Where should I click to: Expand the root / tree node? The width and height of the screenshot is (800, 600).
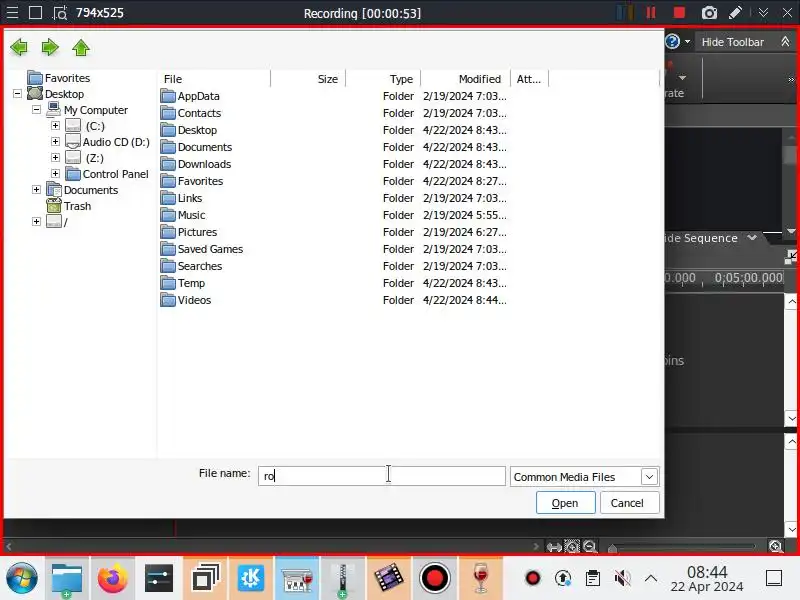[x=36, y=221]
